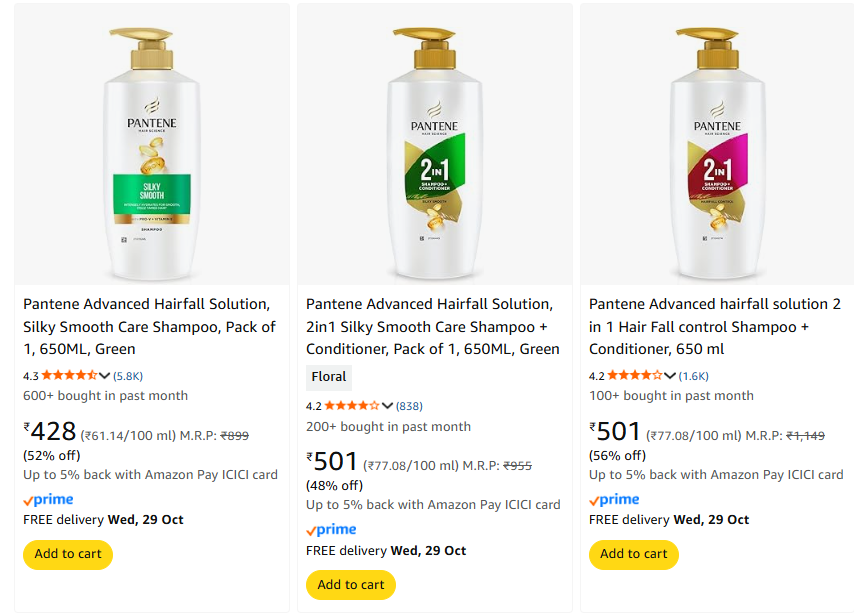Open 2in1 Silky Smooth Shampoo + Conditioner title
The image size is (854, 615).
coord(433,326)
